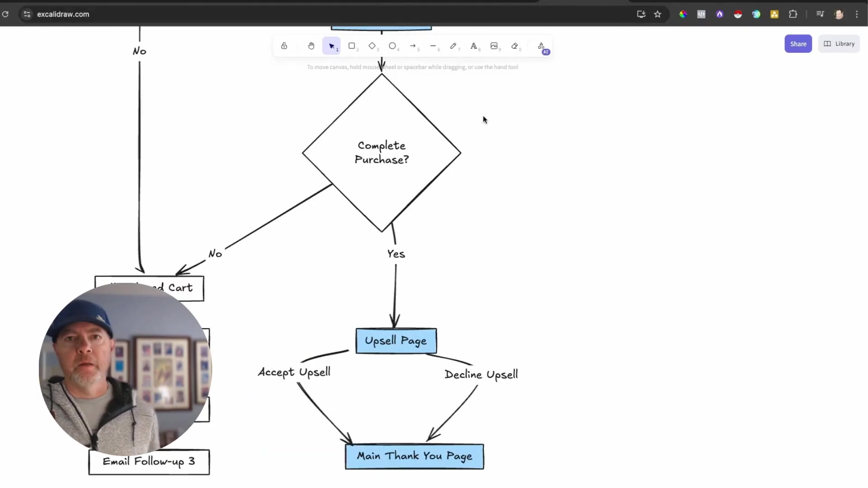Activate the Eraser tool
The width and height of the screenshot is (868, 488).
515,46
